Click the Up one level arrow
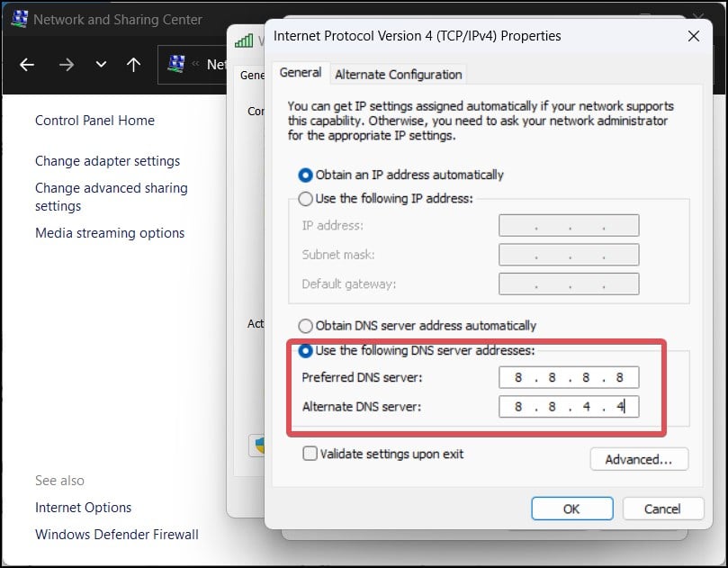This screenshot has width=728, height=568. [x=132, y=64]
